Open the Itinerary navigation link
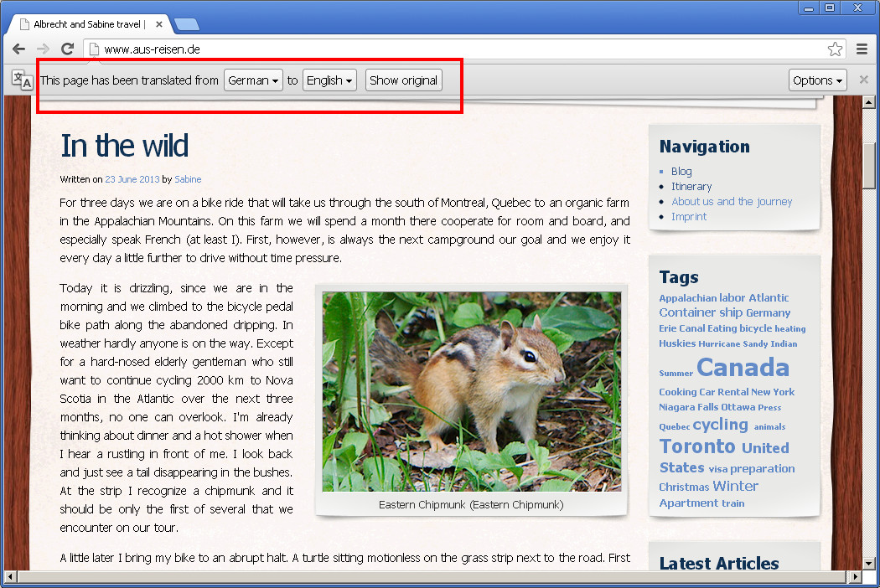The height and width of the screenshot is (588, 880). click(x=691, y=186)
